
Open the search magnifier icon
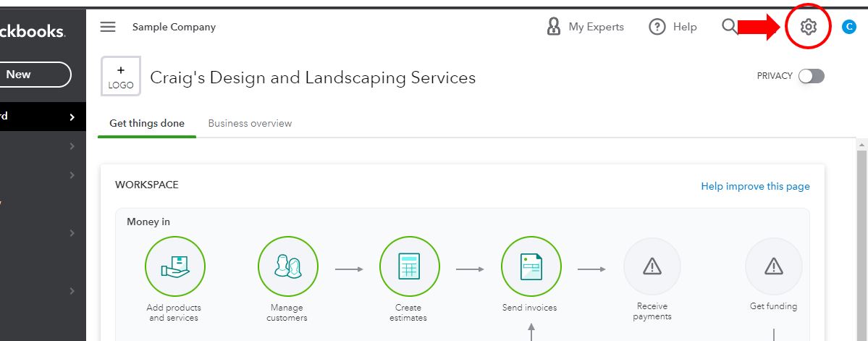coord(729,27)
